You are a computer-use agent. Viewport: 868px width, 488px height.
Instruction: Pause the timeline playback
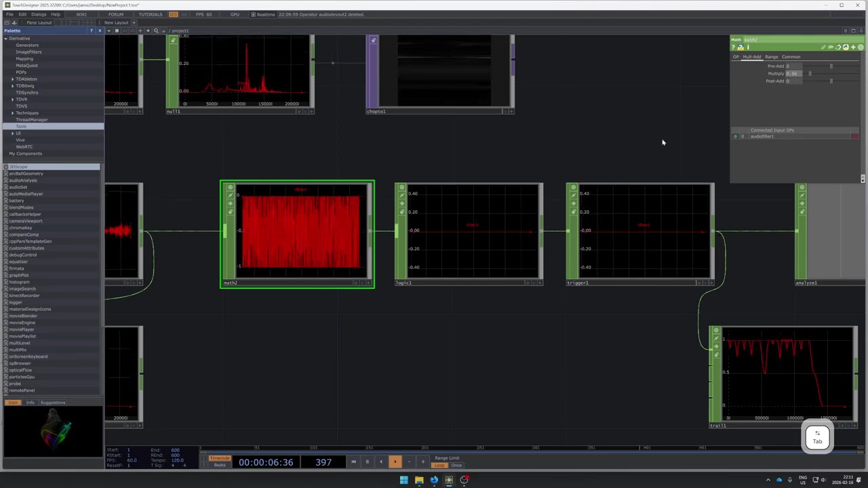367,462
